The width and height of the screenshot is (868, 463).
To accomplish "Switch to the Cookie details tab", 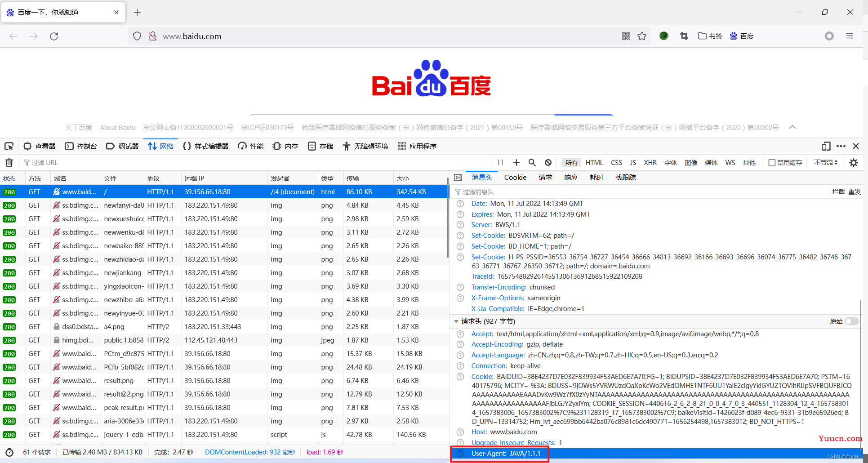I will tap(515, 178).
